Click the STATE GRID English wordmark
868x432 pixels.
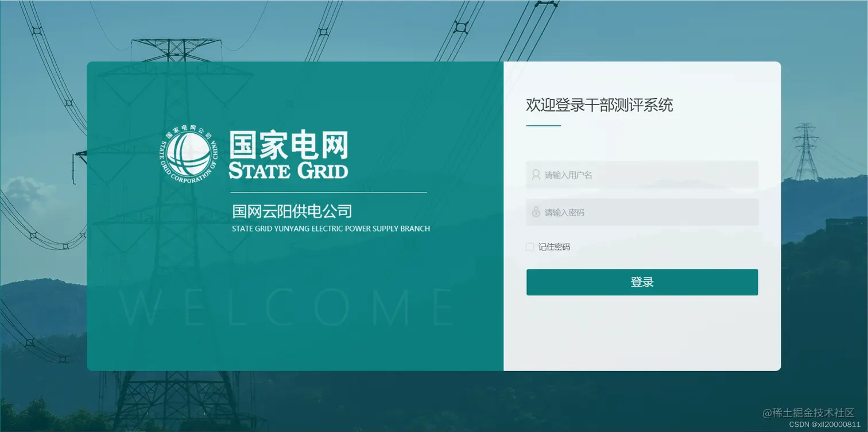point(288,171)
